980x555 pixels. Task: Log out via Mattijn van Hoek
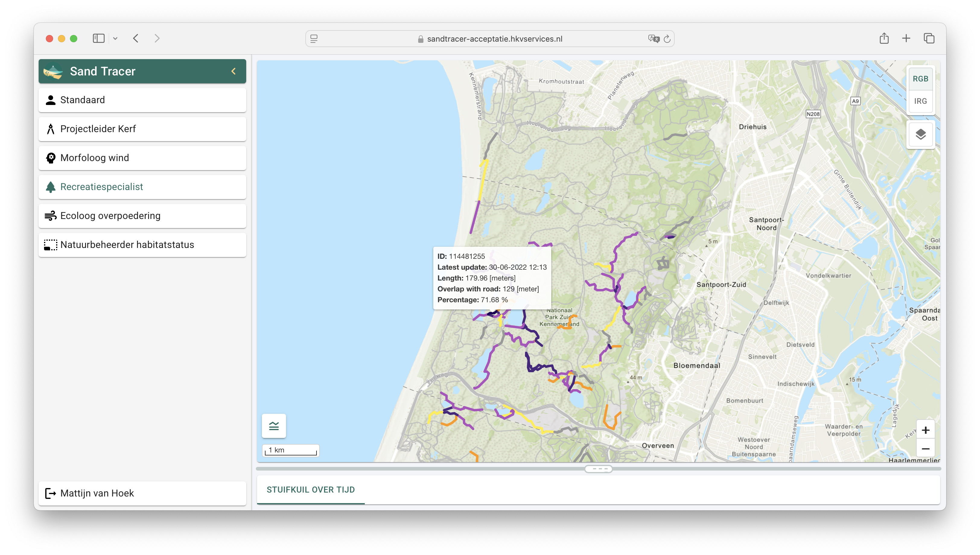(142, 493)
